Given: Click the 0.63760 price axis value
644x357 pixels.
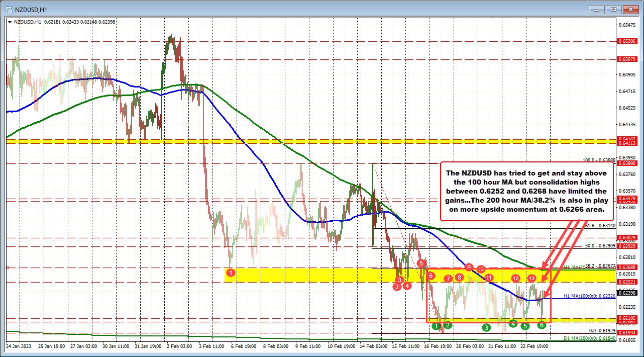Looking at the screenshot, I should tap(627, 174).
